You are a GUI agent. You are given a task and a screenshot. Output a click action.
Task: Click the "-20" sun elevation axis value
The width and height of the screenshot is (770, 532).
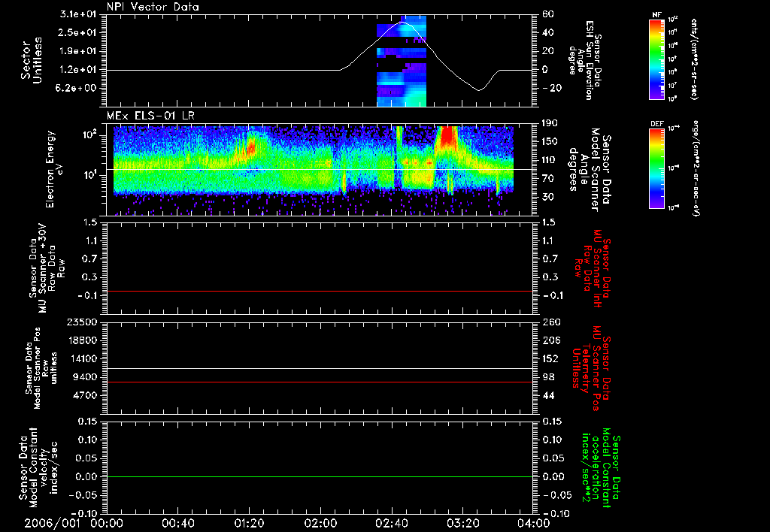[550, 88]
